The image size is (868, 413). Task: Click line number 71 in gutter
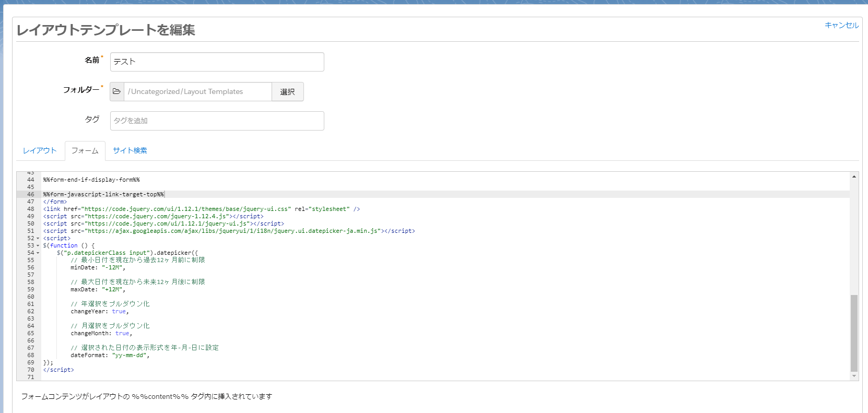(30, 377)
